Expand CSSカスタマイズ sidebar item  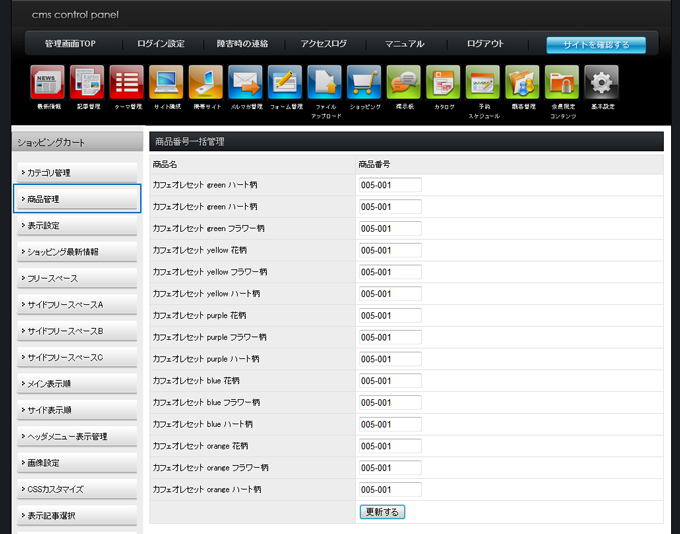(77, 489)
